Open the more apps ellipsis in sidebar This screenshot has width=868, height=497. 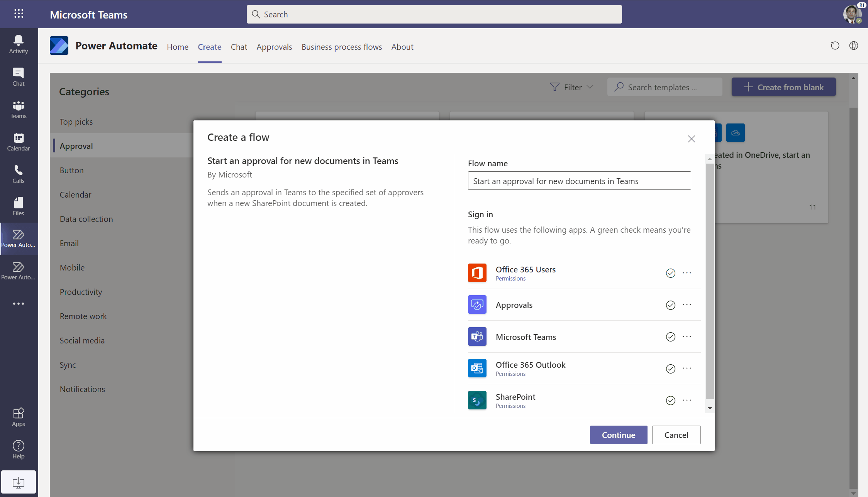coord(18,304)
